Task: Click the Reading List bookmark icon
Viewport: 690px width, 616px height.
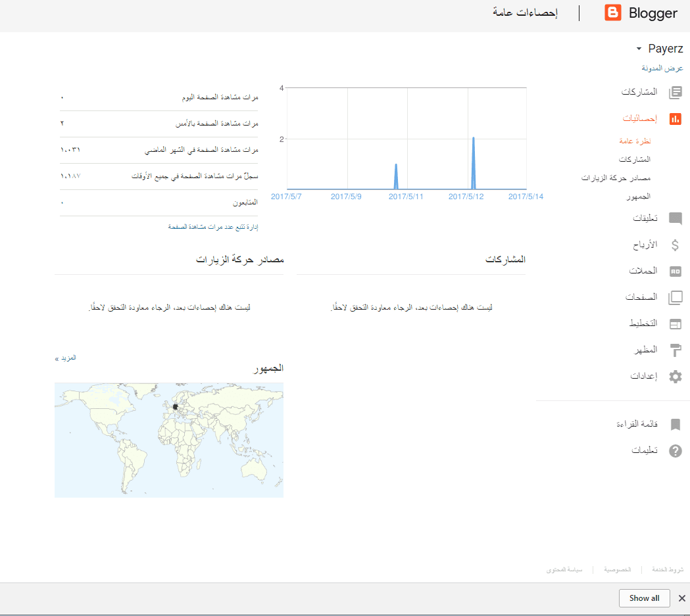Action: (675, 425)
